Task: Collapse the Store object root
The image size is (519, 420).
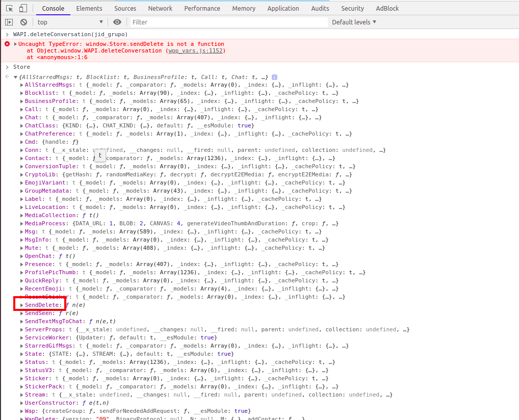Action: (15, 77)
